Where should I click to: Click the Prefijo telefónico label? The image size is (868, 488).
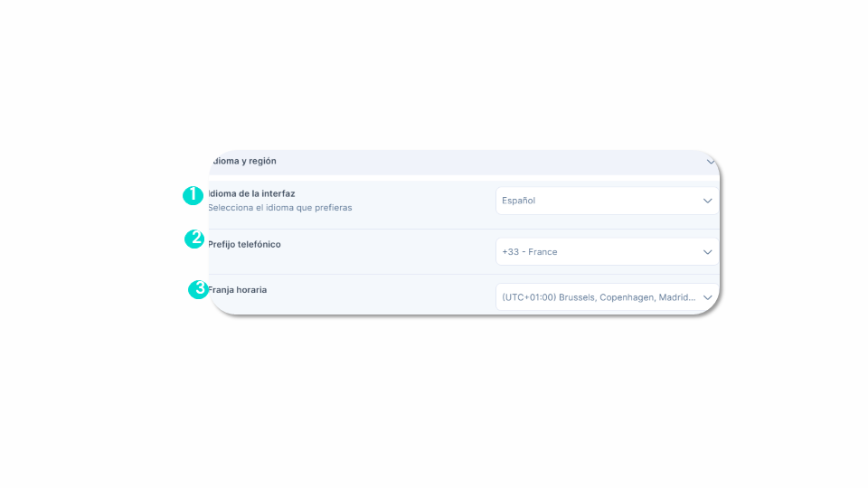pos(244,245)
